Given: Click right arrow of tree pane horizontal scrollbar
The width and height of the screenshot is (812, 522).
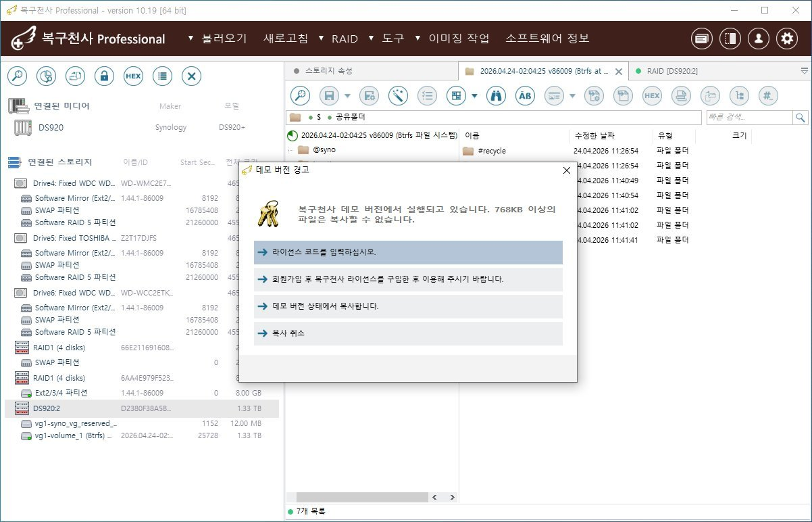Looking at the screenshot, I should point(451,497).
